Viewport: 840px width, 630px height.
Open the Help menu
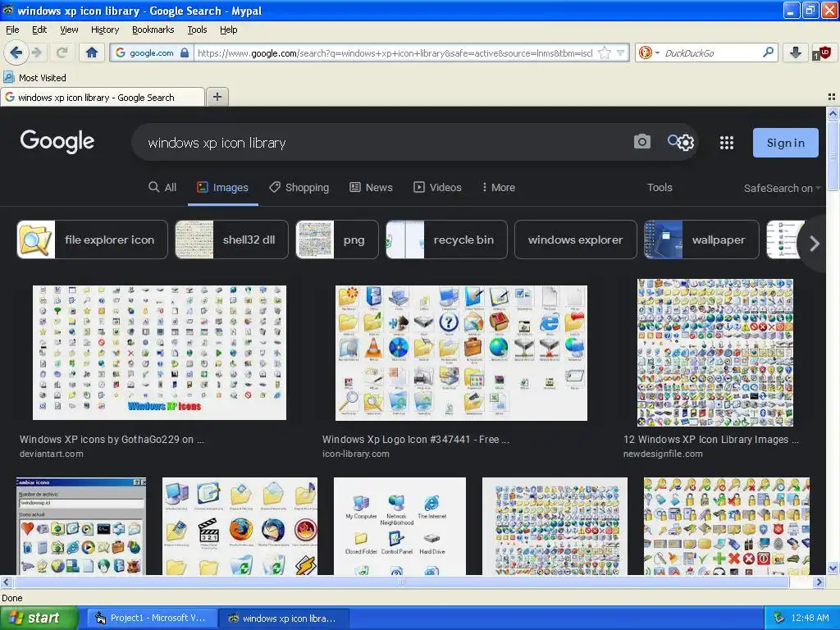[228, 30]
